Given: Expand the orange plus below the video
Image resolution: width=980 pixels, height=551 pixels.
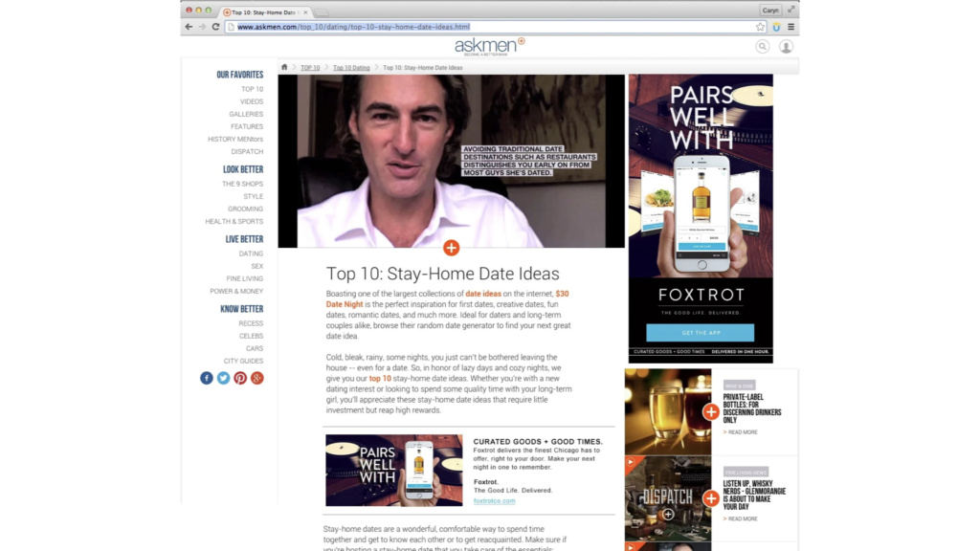Looking at the screenshot, I should tap(451, 248).
